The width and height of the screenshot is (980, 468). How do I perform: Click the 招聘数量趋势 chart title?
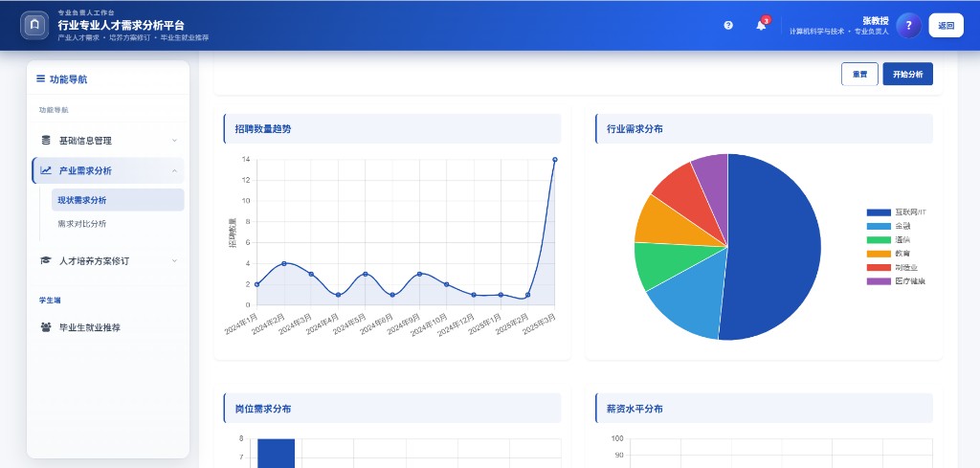(263, 128)
